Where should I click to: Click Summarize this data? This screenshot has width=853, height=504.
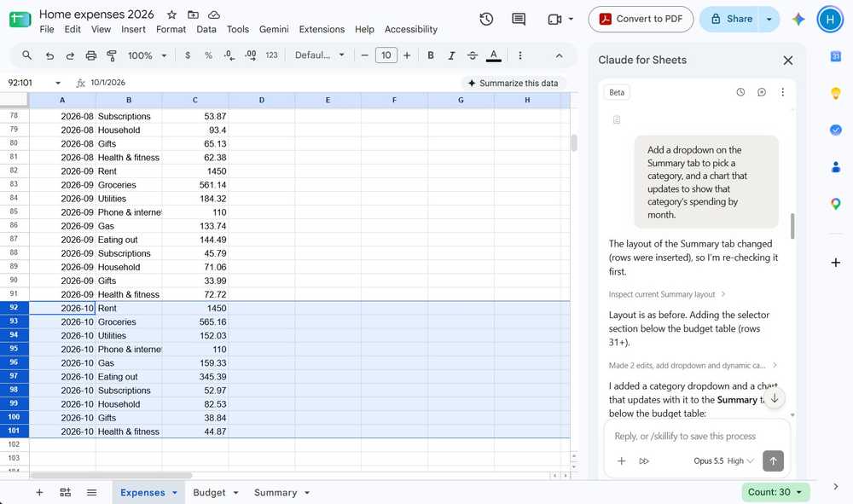(513, 84)
